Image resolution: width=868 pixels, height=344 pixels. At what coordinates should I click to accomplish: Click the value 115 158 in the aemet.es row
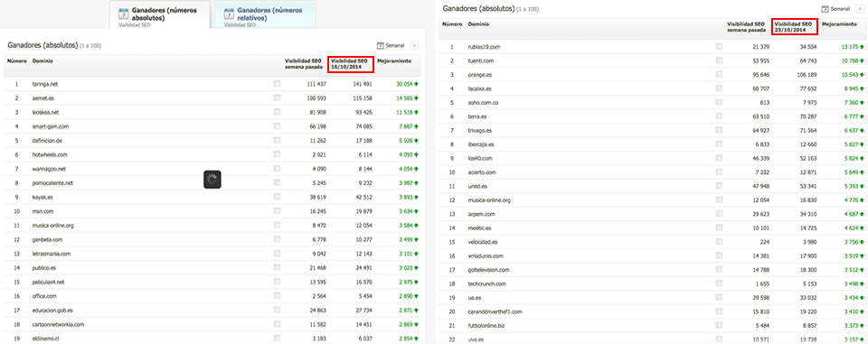[x=362, y=98]
